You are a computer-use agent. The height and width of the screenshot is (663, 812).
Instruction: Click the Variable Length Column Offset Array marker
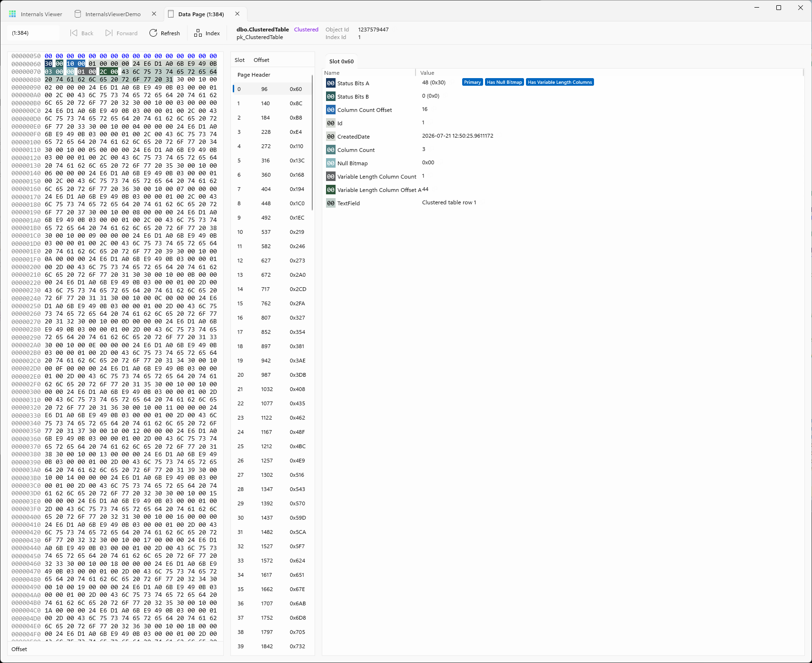331,190
